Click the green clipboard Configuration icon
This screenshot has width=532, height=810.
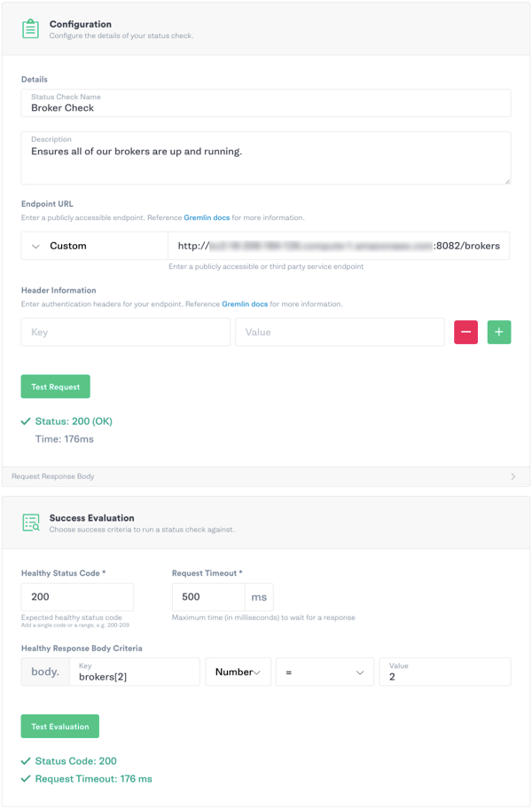[31, 28]
